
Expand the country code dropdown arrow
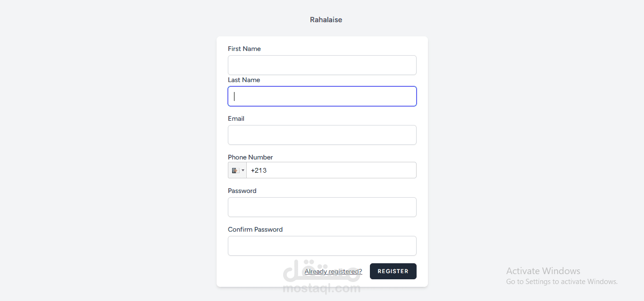(x=243, y=170)
